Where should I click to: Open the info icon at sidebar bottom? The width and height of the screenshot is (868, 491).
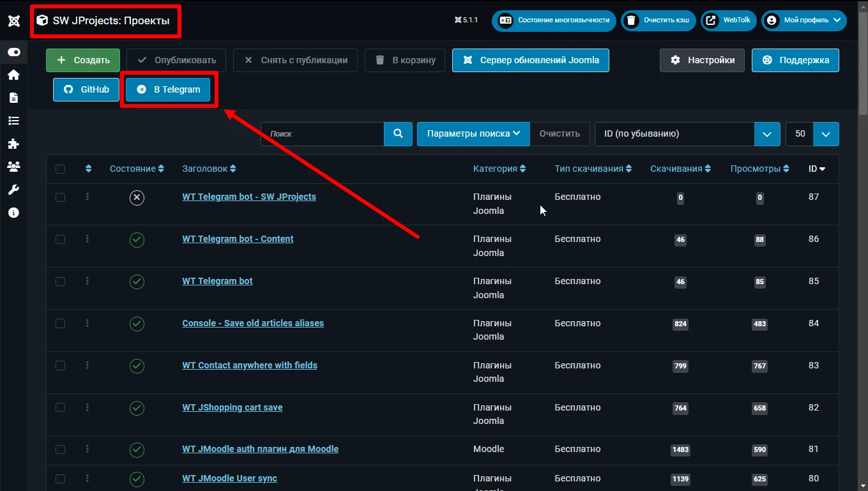coord(14,213)
